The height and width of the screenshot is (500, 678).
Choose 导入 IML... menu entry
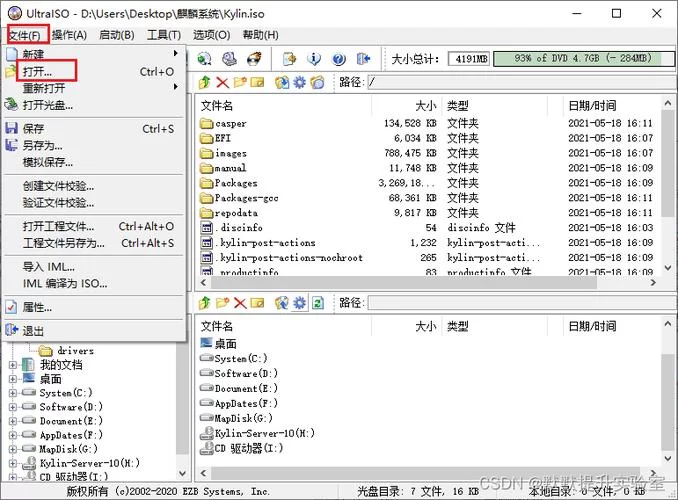[94, 267]
